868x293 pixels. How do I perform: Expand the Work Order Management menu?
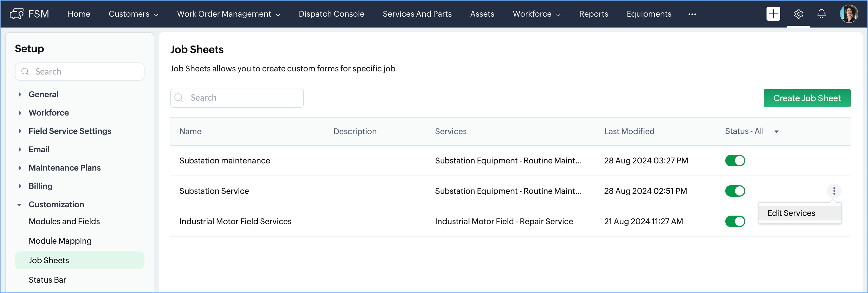(228, 14)
